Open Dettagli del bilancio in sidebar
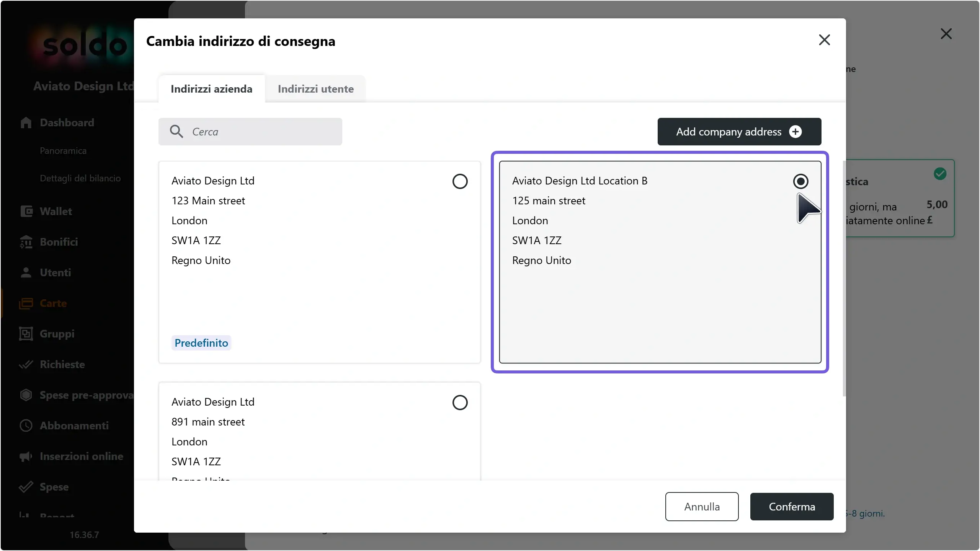Screen dimensions: 980x551 click(x=80, y=178)
